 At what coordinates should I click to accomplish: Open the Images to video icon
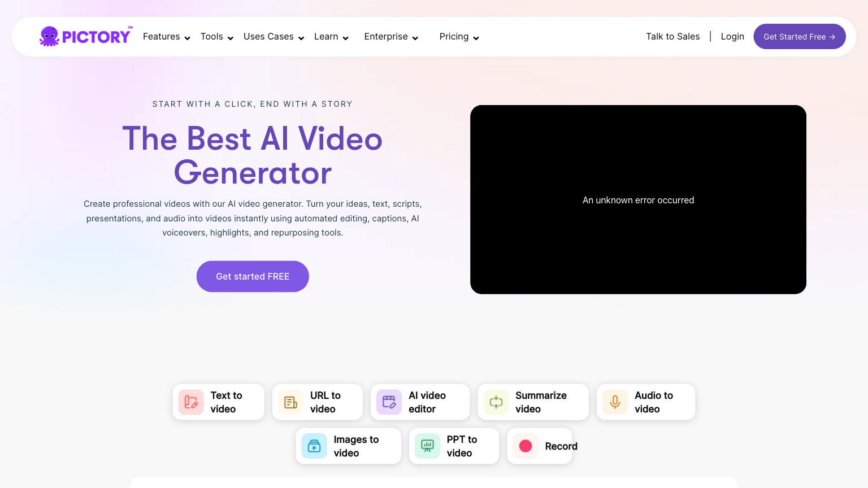314,446
